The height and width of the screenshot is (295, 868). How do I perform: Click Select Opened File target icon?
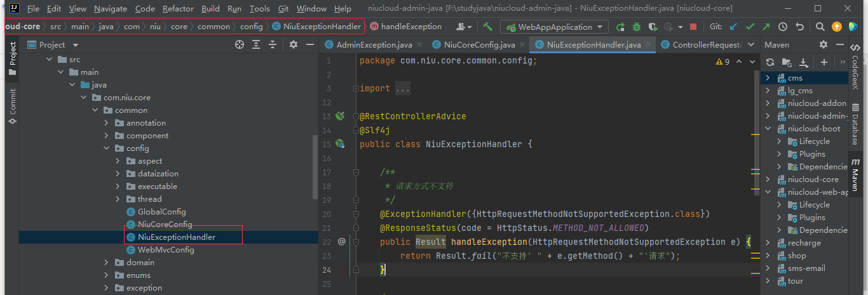click(240, 45)
